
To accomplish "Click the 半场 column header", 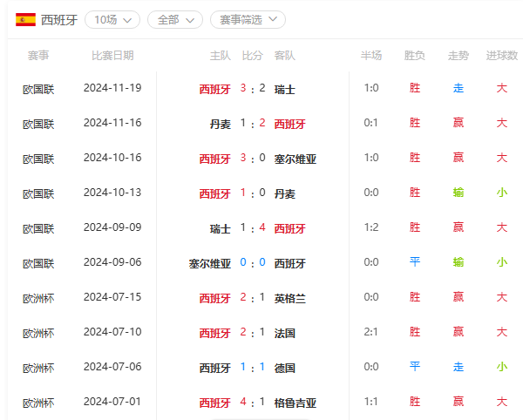I will click(x=371, y=56).
